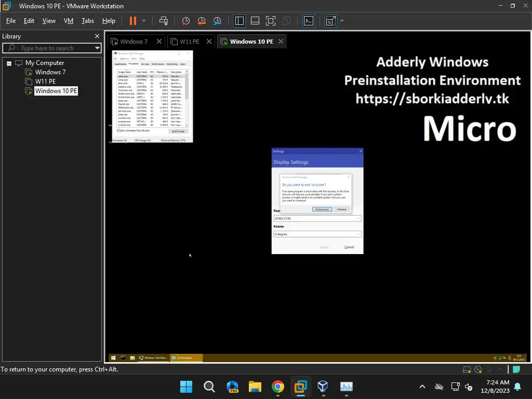Image resolution: width=532 pixels, height=399 pixels.
Task: Click the Unity mode toolbar icon
Action: pos(286,21)
